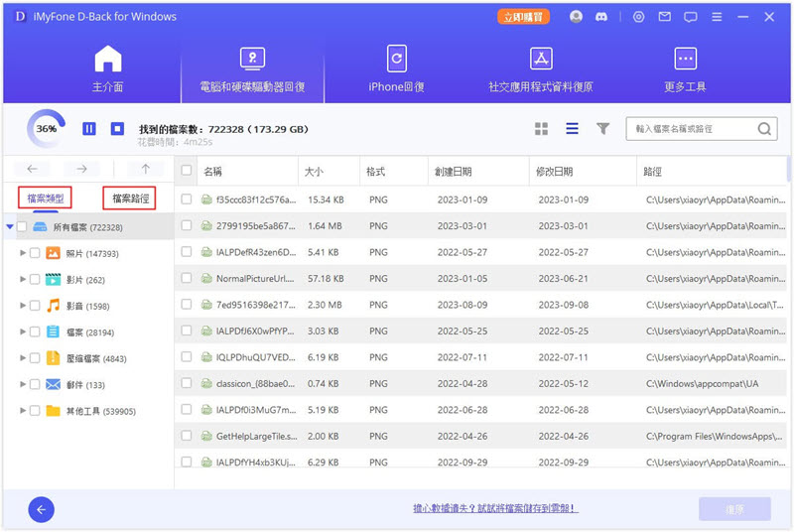Click the 所有檔案 drive icon

tap(40, 226)
